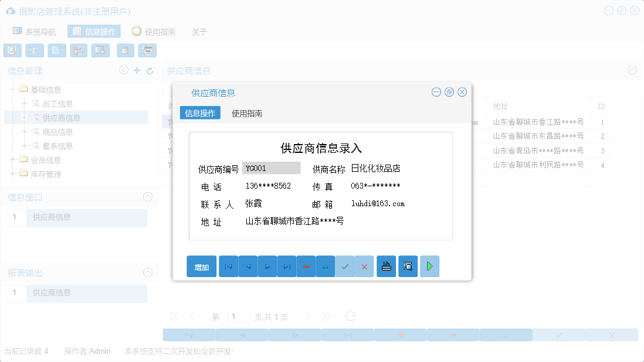Screen dimensions: 644x362
Task: Select the green run arrow icon
Action: 429,266
